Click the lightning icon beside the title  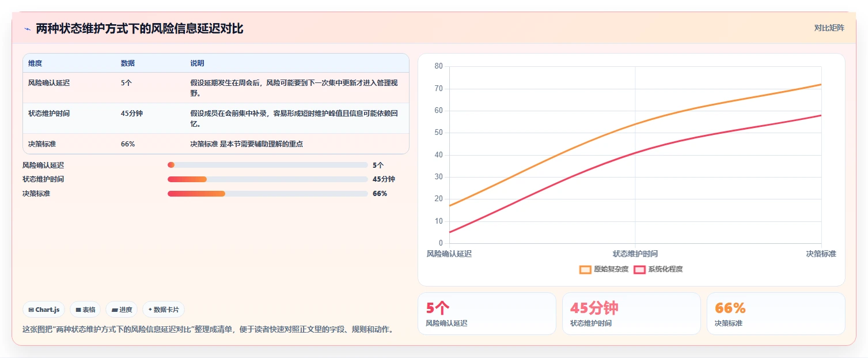coord(27,29)
